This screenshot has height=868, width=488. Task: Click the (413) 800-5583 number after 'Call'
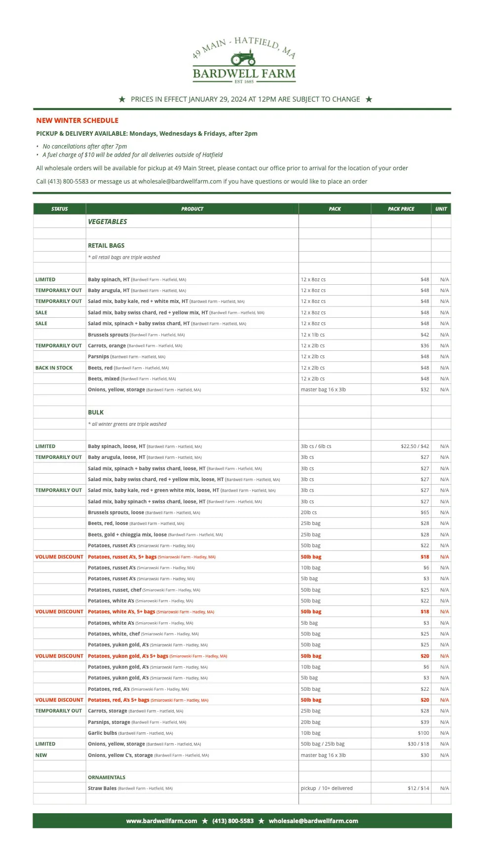coord(68,182)
